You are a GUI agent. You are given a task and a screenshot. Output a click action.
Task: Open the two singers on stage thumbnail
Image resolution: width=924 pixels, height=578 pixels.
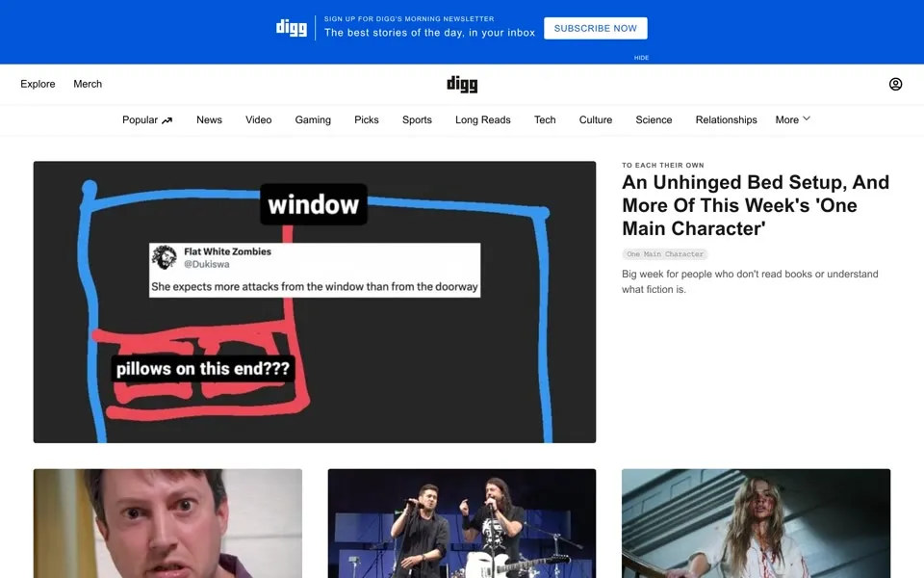pos(462,523)
